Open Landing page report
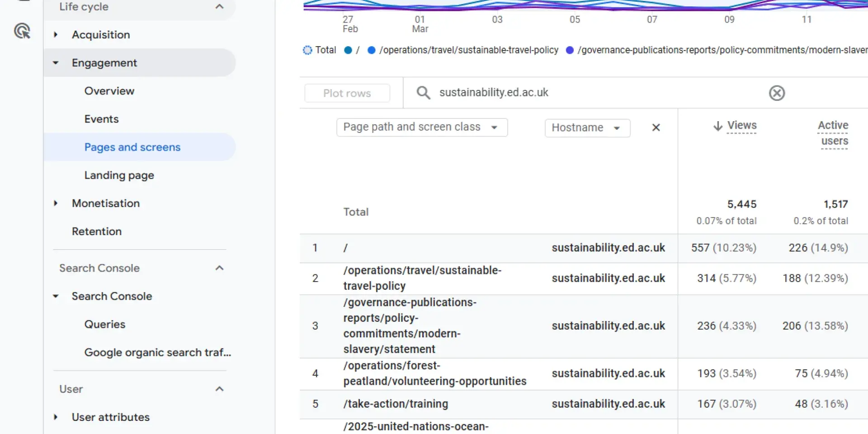The image size is (868, 434). click(119, 175)
